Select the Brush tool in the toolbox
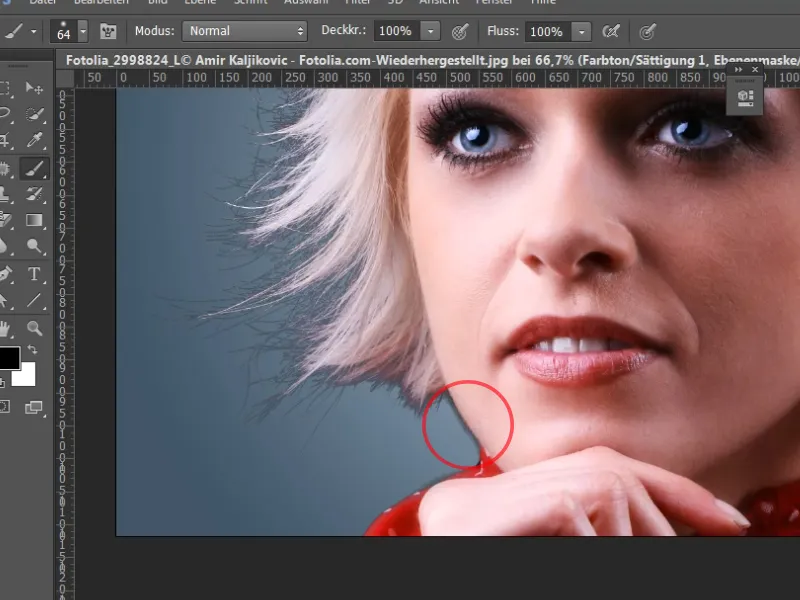 pos(34,168)
